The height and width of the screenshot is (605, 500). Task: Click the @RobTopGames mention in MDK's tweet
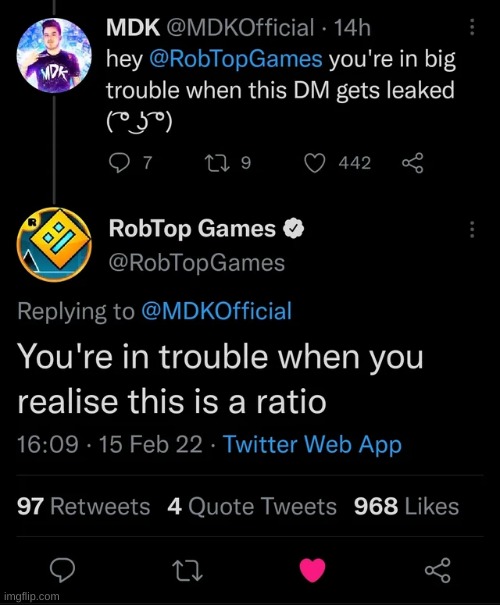(x=235, y=59)
